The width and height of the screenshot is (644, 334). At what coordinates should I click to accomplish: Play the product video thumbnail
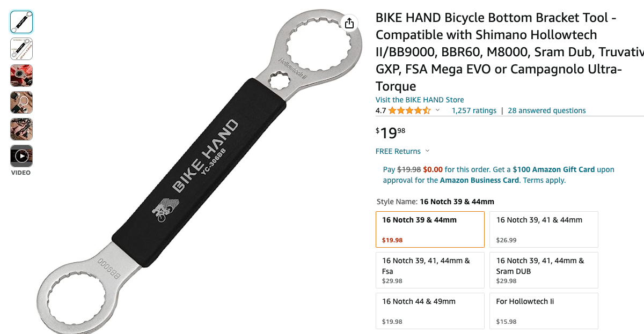(x=21, y=156)
